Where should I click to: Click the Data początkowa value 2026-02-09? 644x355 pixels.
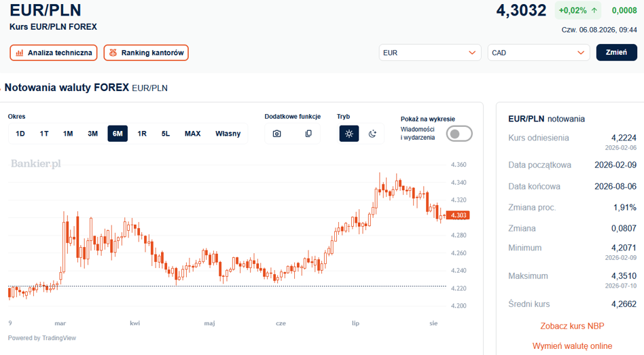(615, 165)
